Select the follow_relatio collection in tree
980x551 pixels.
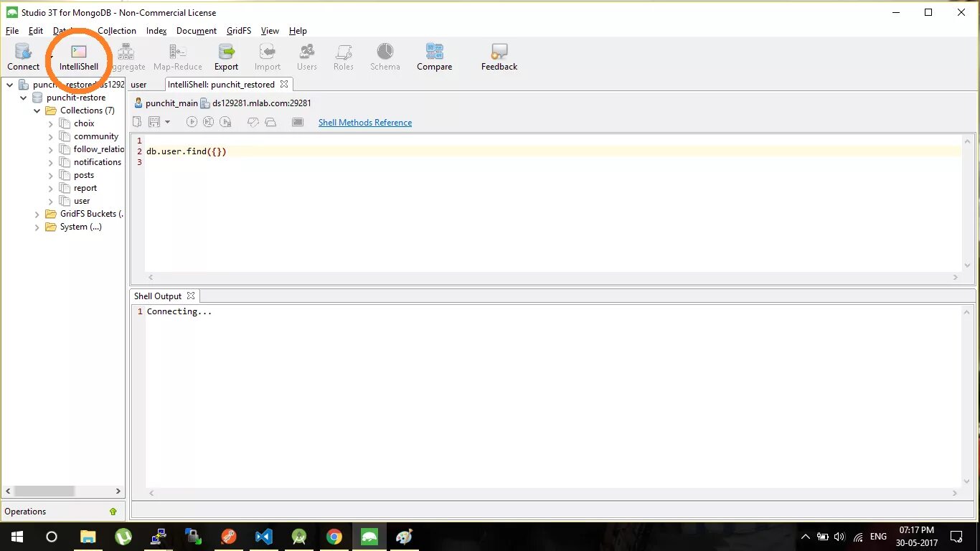click(x=99, y=149)
